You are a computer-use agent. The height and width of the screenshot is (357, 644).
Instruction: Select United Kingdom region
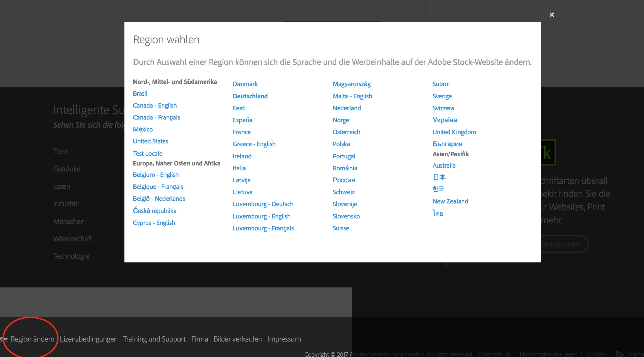[x=454, y=132]
